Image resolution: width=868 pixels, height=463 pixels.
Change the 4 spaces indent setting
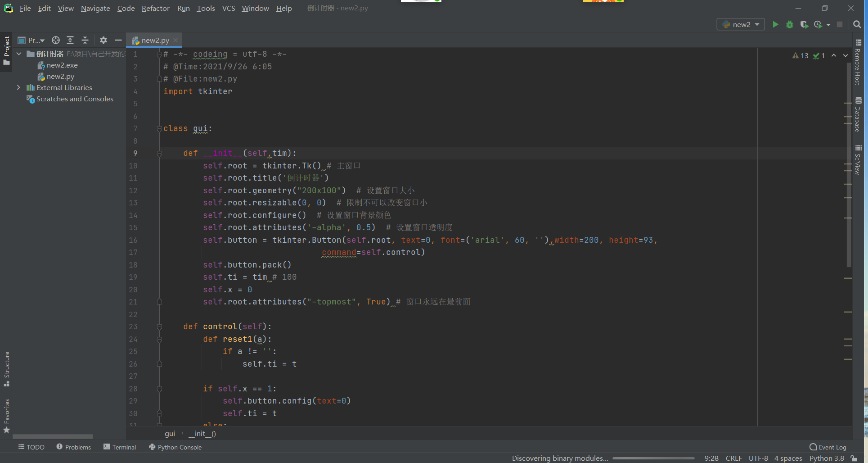[x=788, y=458]
